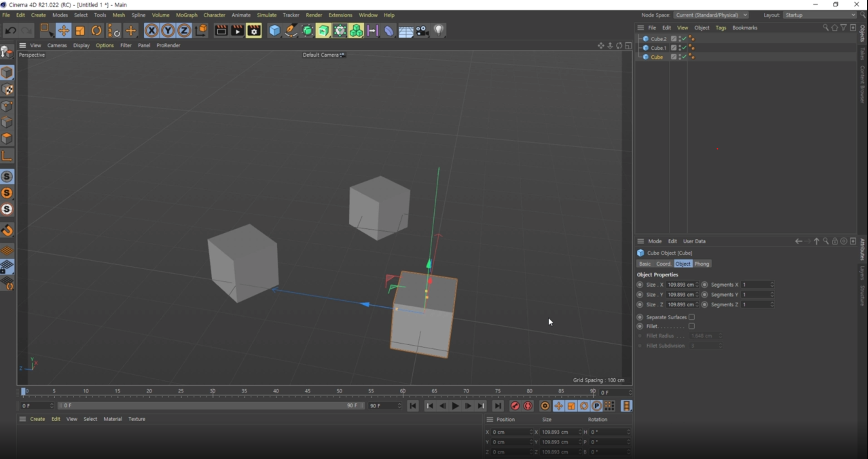The height and width of the screenshot is (459, 868).
Task: Increase the Segments X stepper
Action: point(772,283)
